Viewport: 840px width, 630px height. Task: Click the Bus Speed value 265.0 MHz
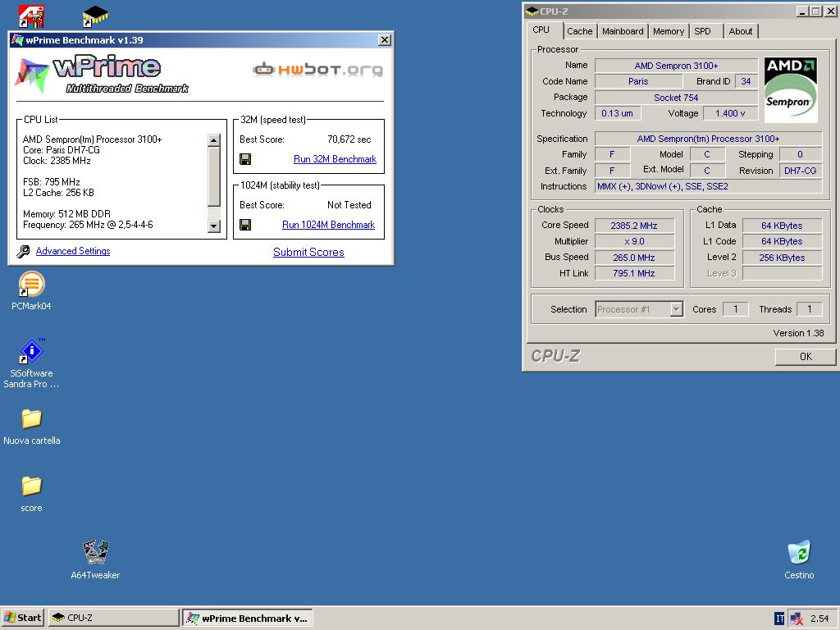coord(634,257)
